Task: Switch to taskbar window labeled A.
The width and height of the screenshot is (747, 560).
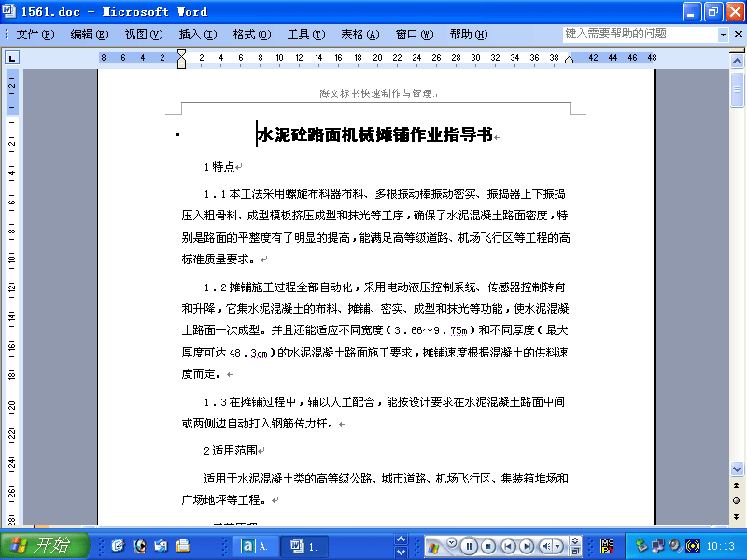Action: click(255, 546)
